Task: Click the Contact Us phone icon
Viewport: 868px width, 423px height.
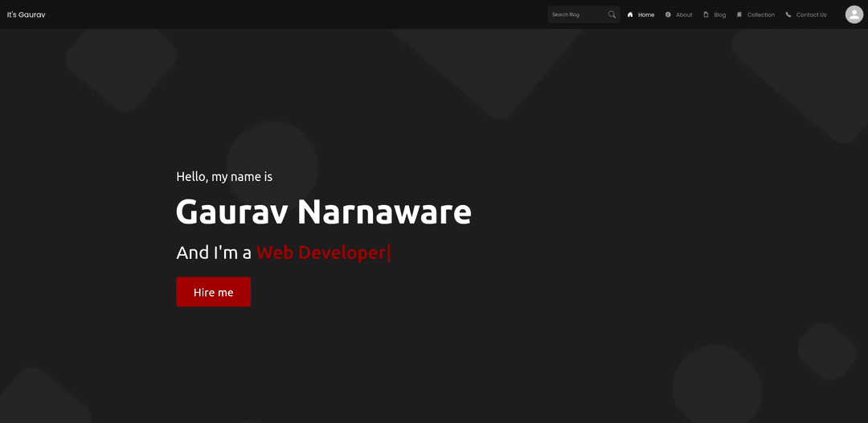Action: [x=788, y=15]
